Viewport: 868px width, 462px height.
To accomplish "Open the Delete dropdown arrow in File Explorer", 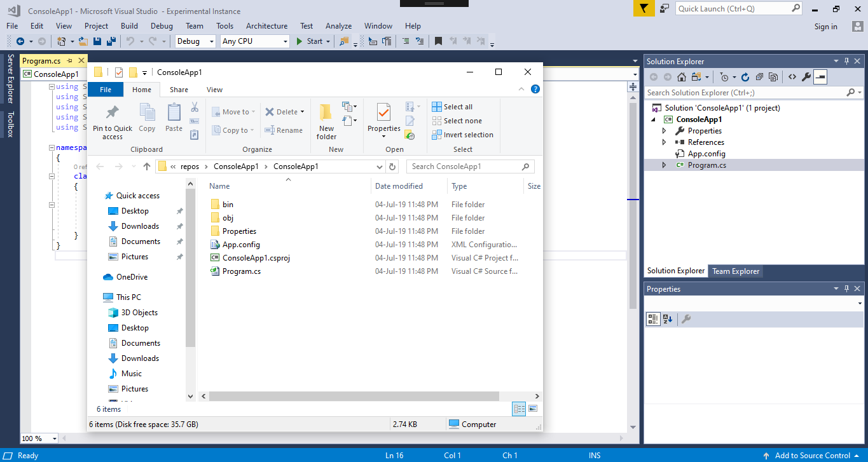I will 302,112.
